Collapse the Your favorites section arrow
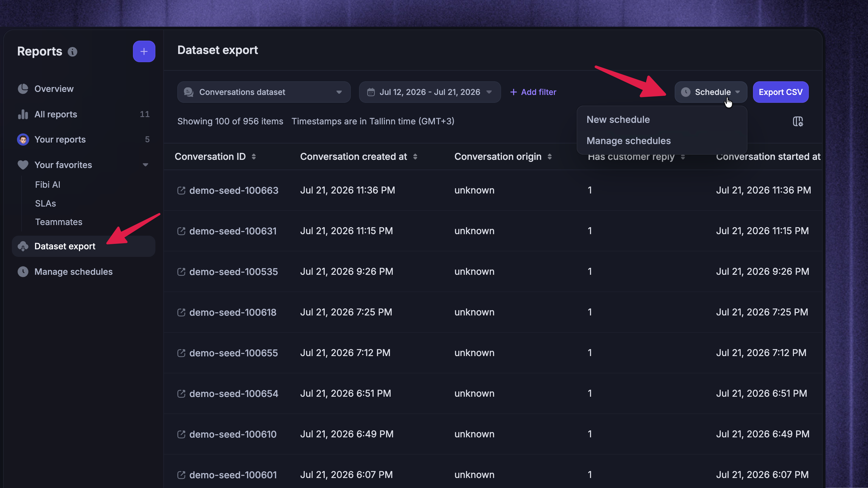The height and width of the screenshot is (488, 868). 146,165
